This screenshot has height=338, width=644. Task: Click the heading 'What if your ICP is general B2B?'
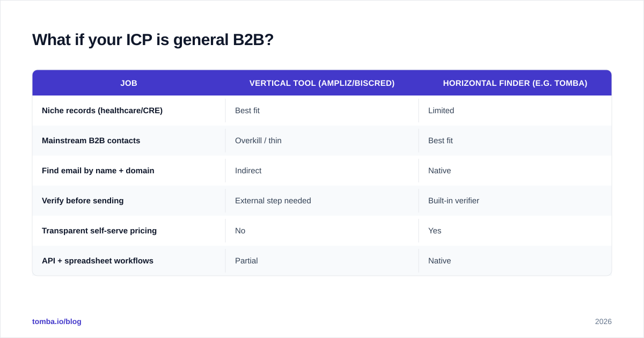point(153,40)
